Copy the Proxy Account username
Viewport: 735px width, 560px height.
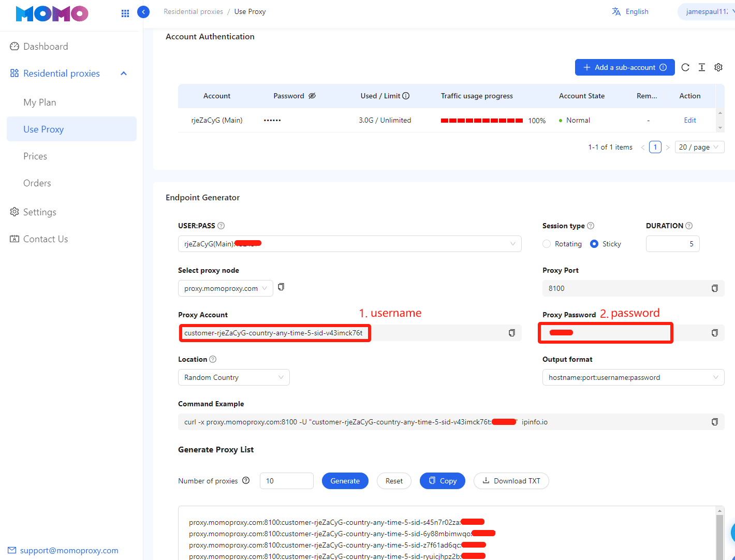tap(512, 333)
